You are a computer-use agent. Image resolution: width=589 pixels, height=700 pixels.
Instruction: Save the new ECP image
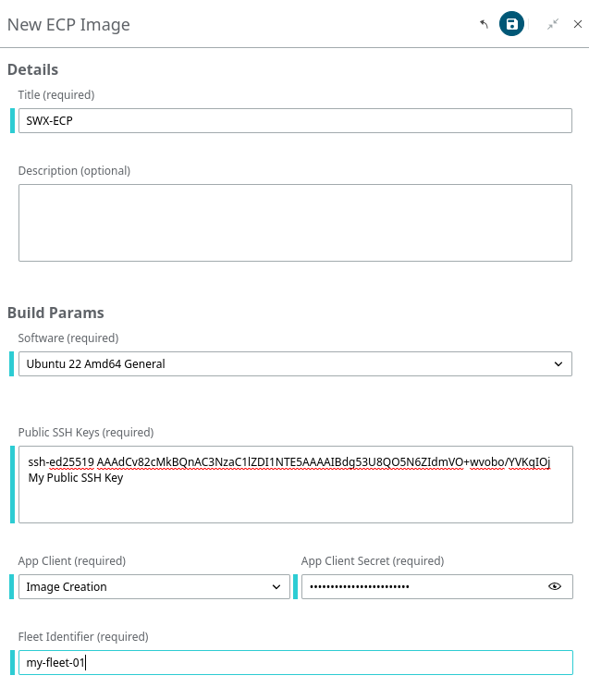coord(511,24)
